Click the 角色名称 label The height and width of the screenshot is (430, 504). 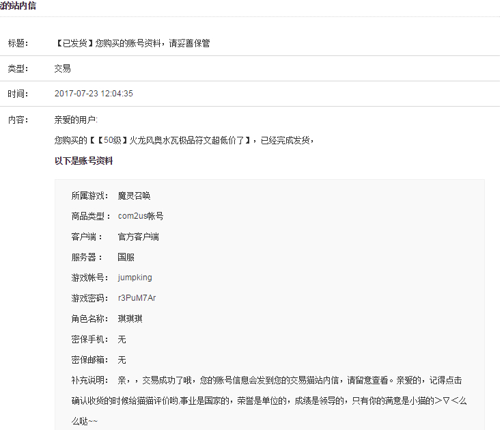pyautogui.click(x=90, y=319)
